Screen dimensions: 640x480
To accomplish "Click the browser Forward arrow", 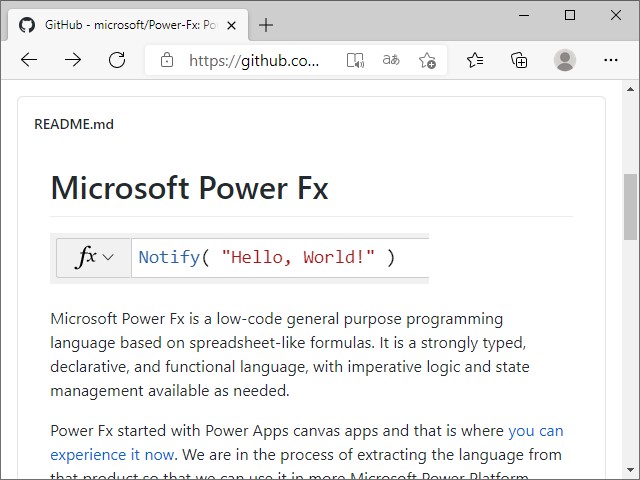I will (73, 60).
